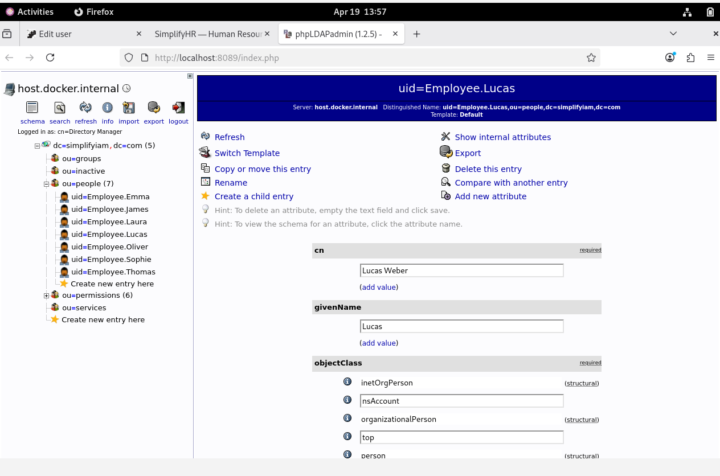The width and height of the screenshot is (720, 476).
Task: Open Firefox application menu (hamburger)
Action: click(x=710, y=57)
